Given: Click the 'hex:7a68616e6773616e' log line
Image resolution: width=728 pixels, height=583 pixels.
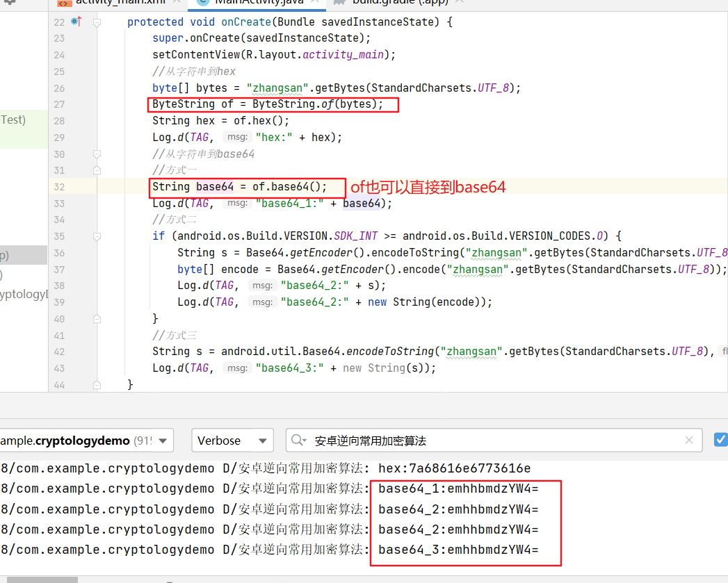Looking at the screenshot, I should pyautogui.click(x=455, y=468).
